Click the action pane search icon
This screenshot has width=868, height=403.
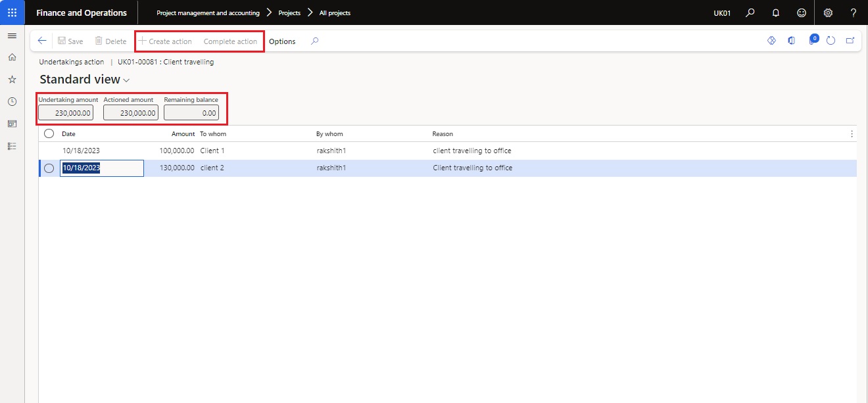tap(315, 41)
